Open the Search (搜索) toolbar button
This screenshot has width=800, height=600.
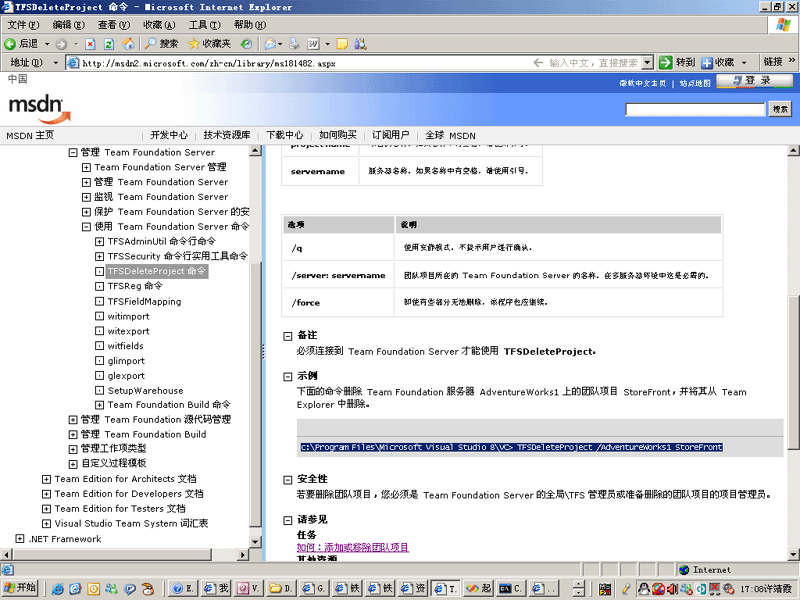click(161, 44)
